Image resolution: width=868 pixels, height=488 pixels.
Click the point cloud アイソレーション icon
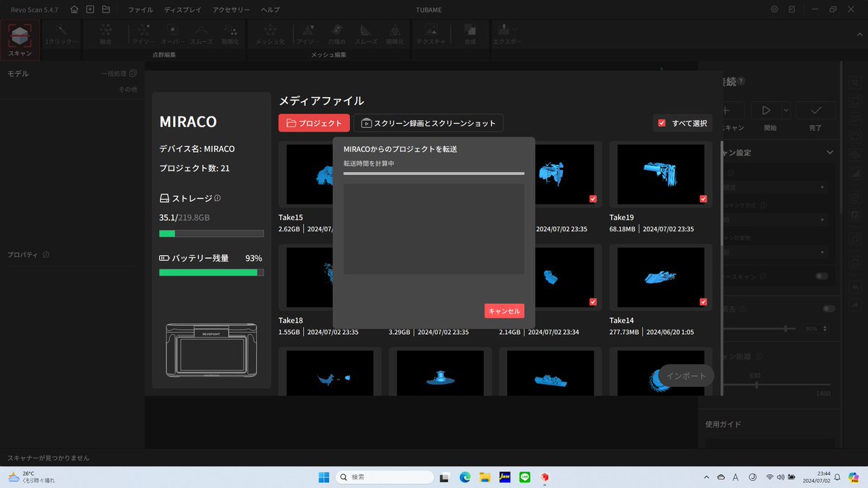[x=144, y=30]
